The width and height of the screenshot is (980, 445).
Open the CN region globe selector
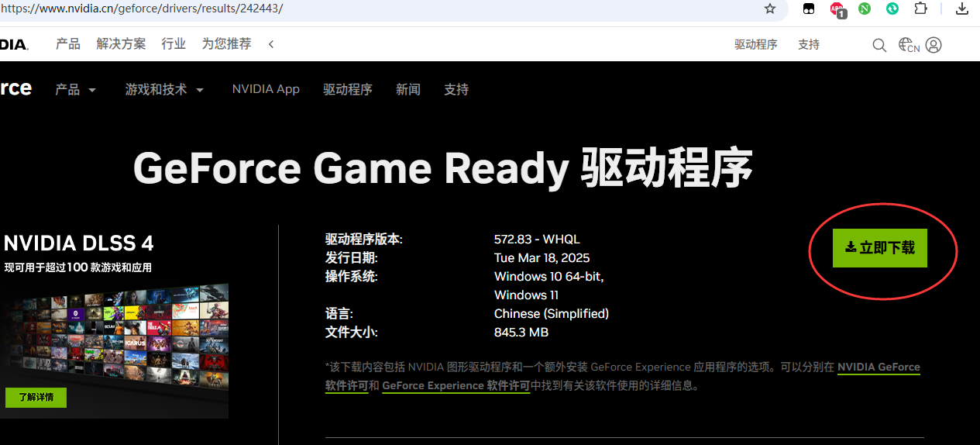click(908, 45)
